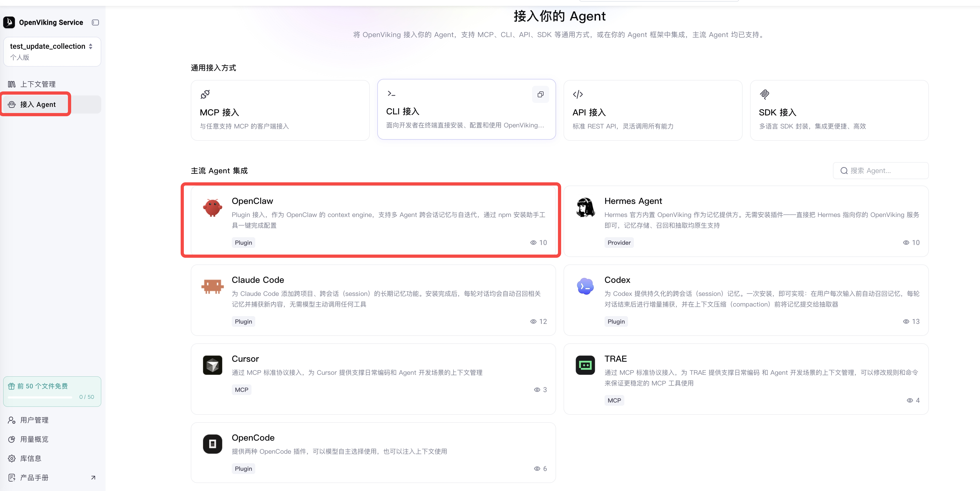The image size is (980, 491).
Task: Click the MCP tag on Cursor card
Action: click(242, 390)
